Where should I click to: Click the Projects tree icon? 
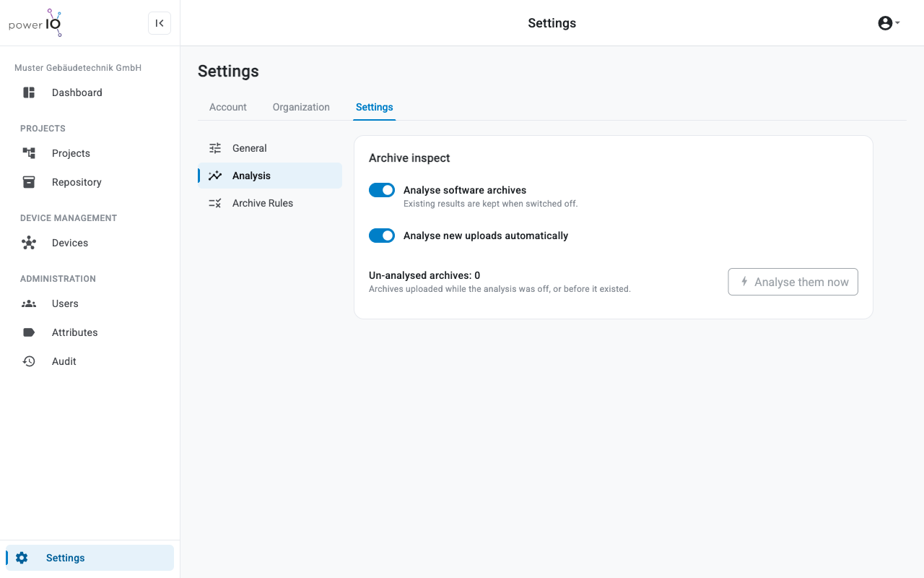(x=29, y=153)
